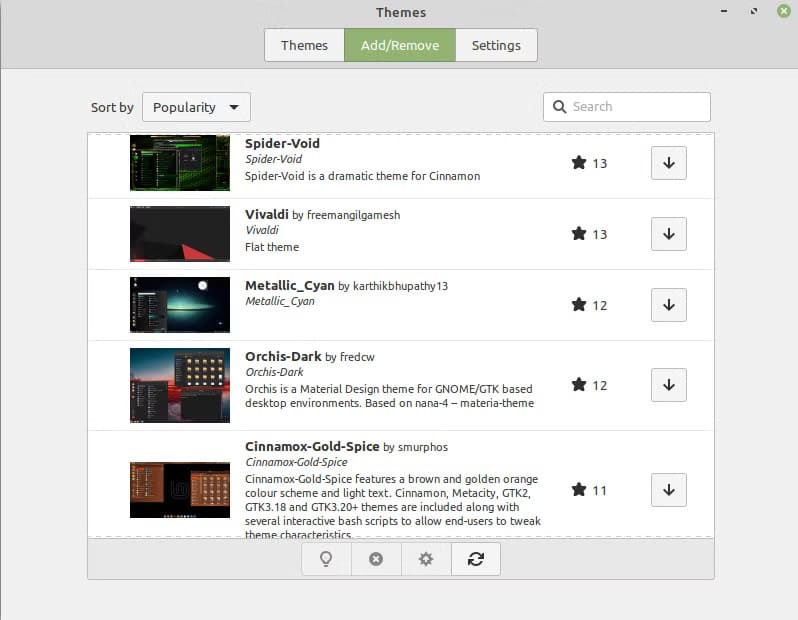Click the Orchis Material Design description text
Image resolution: width=798 pixels, height=620 pixels.
coord(389,396)
